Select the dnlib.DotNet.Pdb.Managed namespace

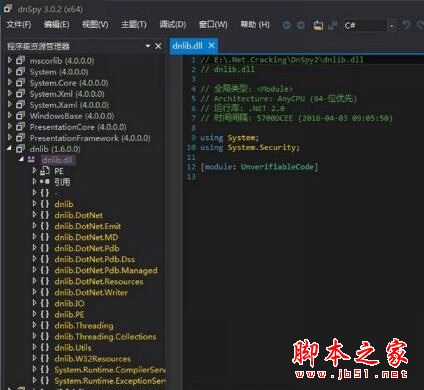106,270
